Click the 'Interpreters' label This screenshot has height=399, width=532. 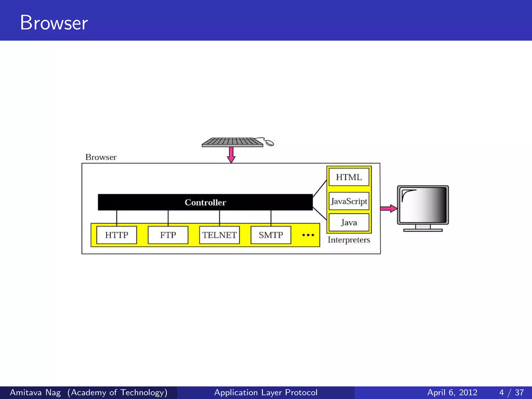(349, 240)
